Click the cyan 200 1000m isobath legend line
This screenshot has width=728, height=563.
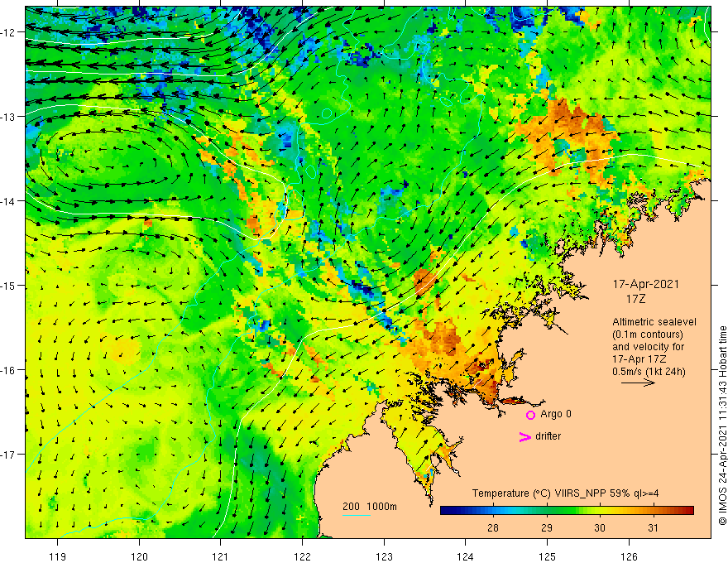[x=357, y=515]
